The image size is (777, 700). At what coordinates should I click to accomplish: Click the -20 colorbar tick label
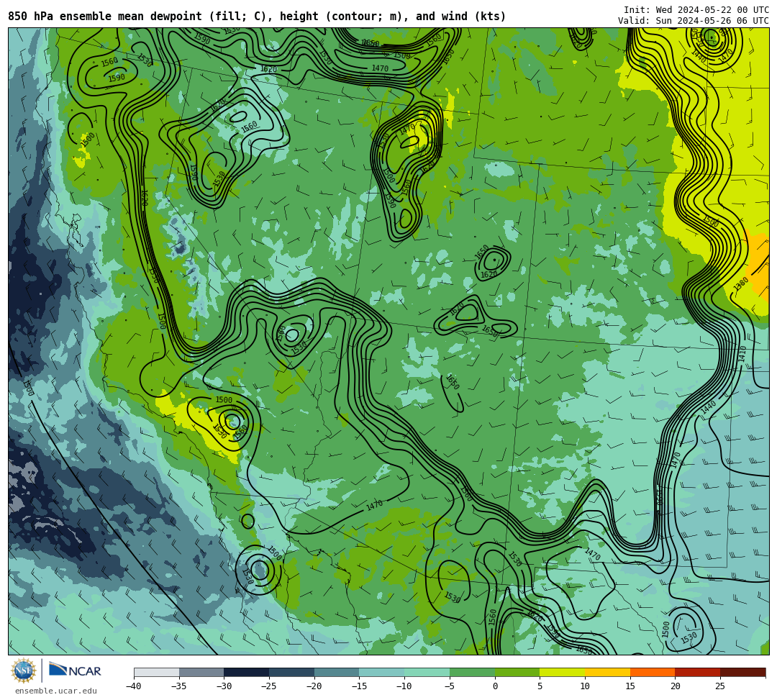(x=314, y=686)
